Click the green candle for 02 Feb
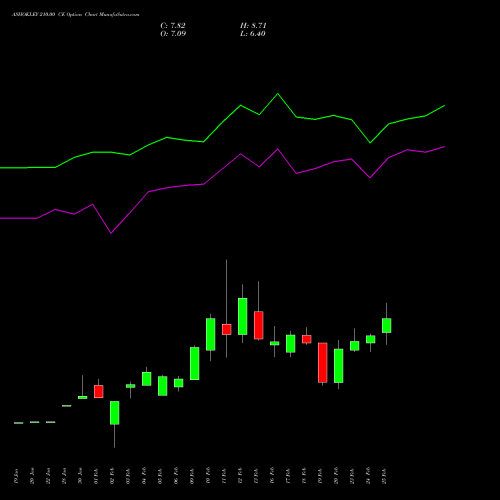The height and width of the screenshot is (500, 500). [x=115, y=413]
